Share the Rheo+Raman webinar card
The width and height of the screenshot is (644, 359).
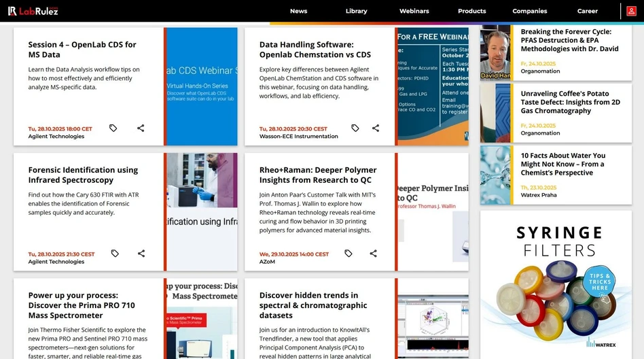tap(373, 254)
